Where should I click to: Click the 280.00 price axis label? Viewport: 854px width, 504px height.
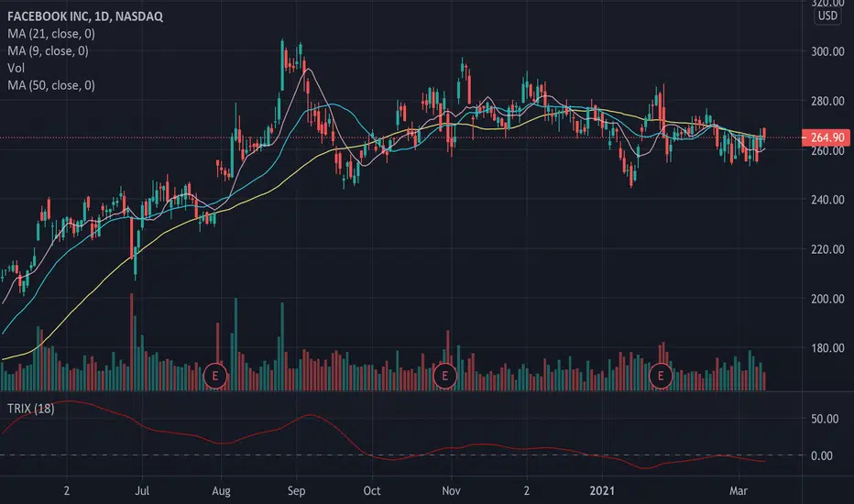coord(827,102)
